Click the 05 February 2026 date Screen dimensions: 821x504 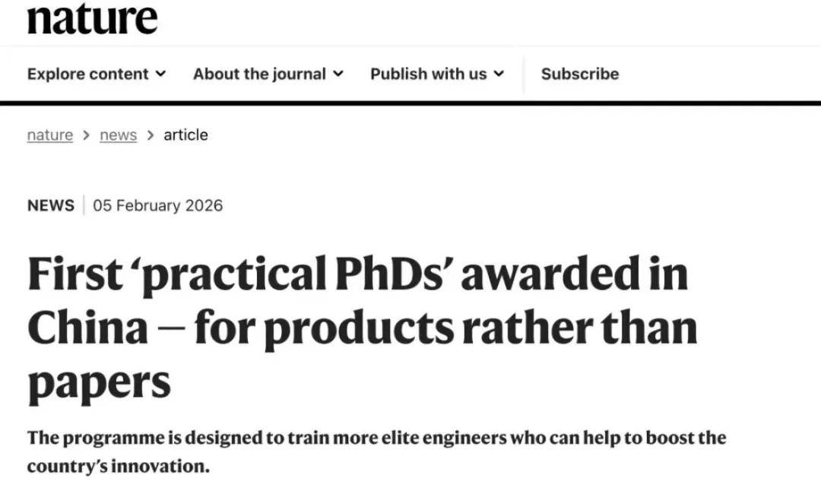157,205
